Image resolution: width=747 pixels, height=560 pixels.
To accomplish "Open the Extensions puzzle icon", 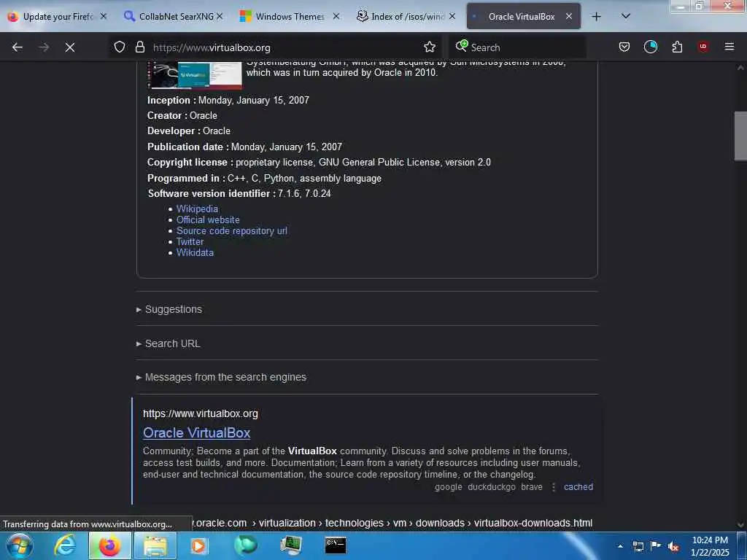I will point(677,47).
